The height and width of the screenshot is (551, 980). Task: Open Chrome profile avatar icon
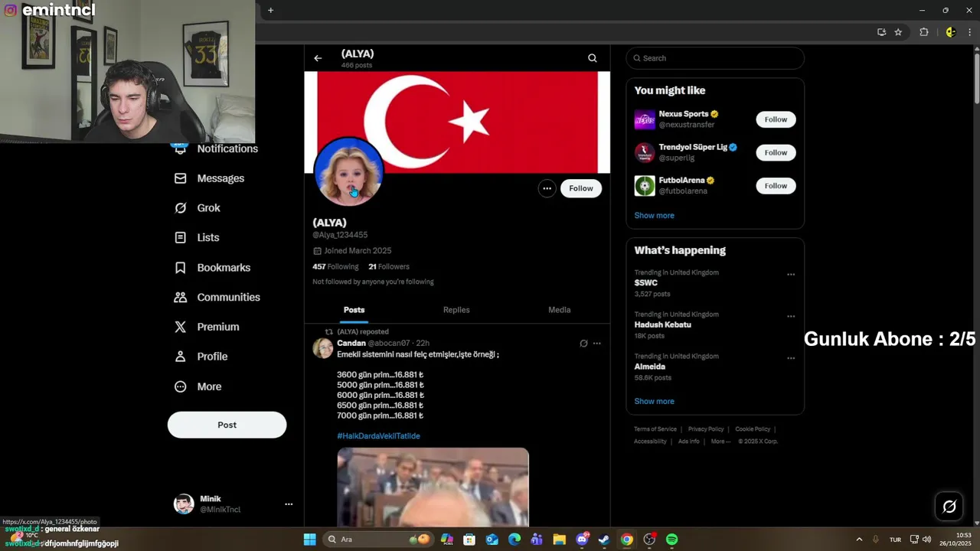click(x=951, y=32)
